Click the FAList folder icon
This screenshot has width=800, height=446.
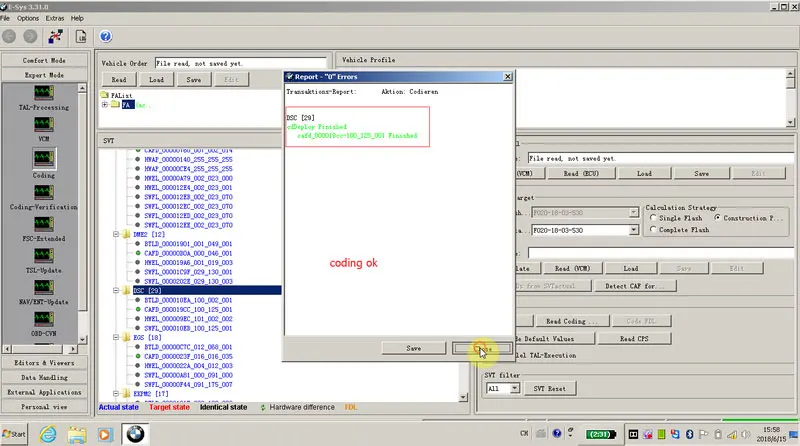tap(105, 95)
